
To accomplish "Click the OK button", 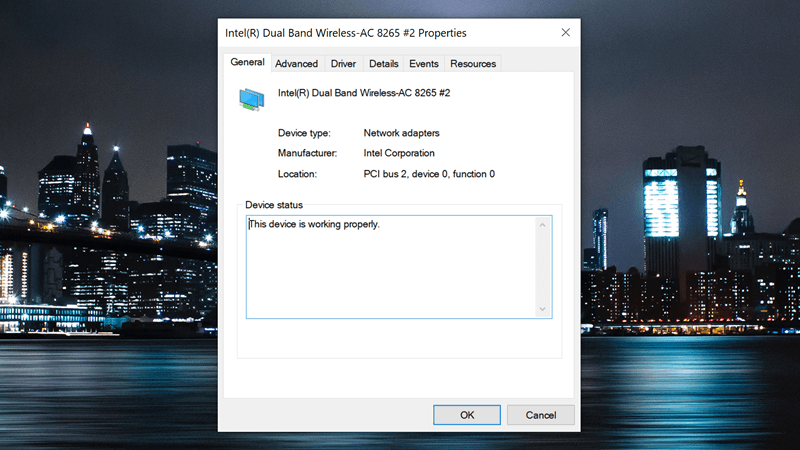I will click(x=467, y=415).
